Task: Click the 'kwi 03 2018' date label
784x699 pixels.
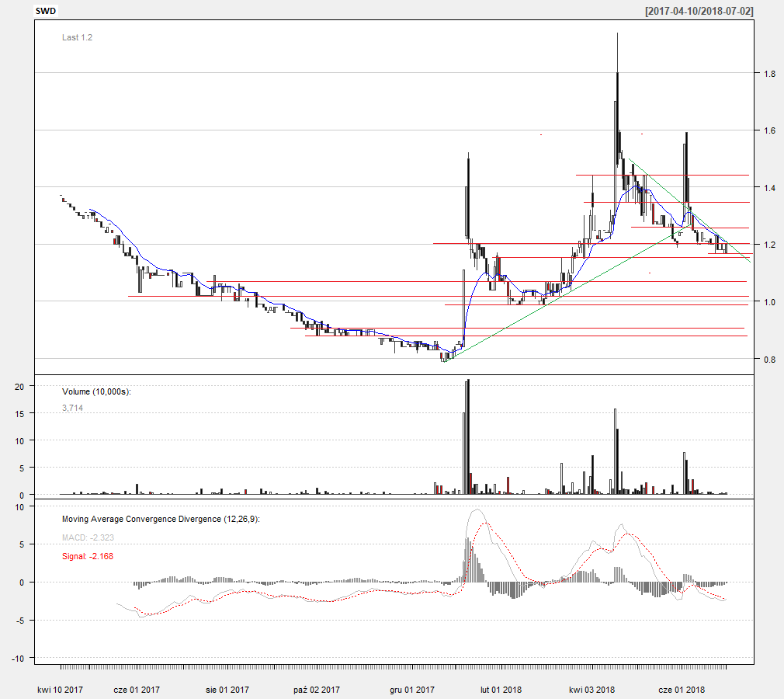Action: (592, 690)
